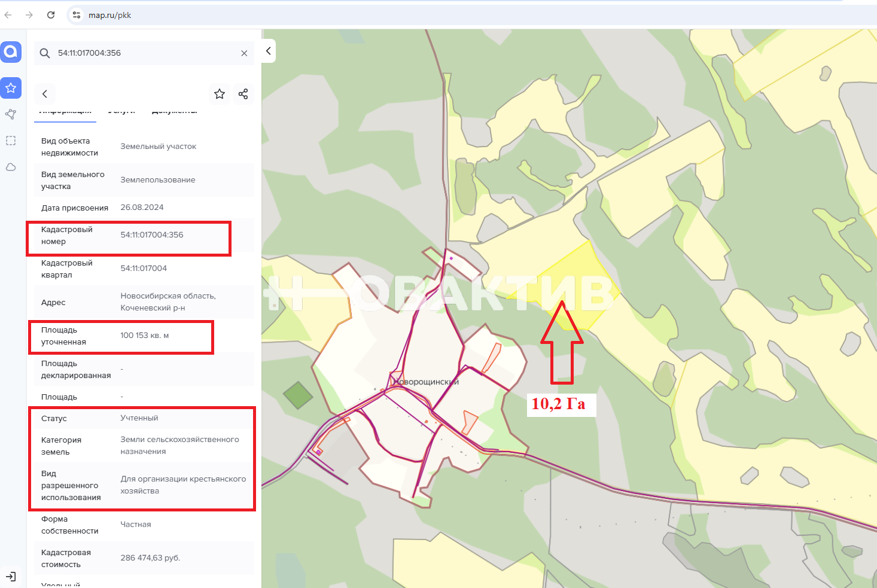Viewport: 877px width, 588px height.
Task: Click the map.ru logo icon in sidebar
Action: pos(11,52)
